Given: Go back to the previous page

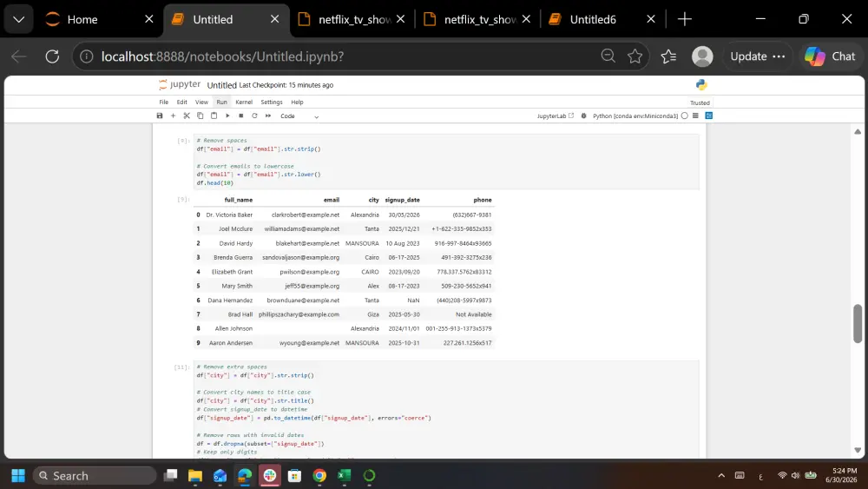Looking at the screenshot, I should tap(19, 56).
